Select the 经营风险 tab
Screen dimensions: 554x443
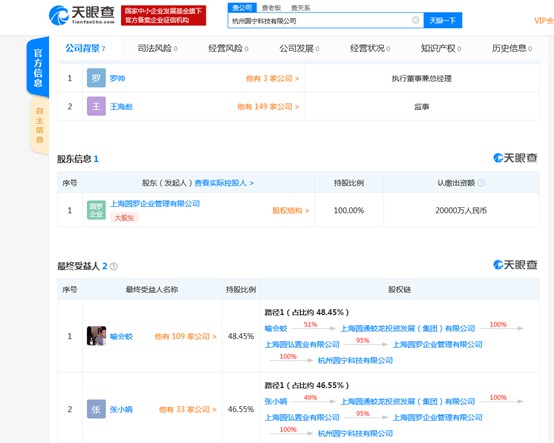(228, 48)
